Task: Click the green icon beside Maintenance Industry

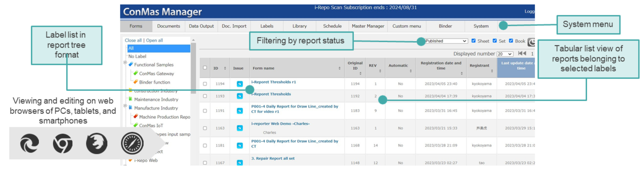Action: (130, 99)
